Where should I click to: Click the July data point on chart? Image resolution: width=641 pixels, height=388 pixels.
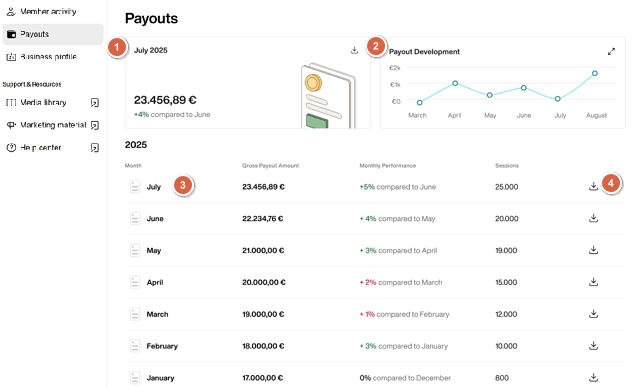pyautogui.click(x=558, y=99)
